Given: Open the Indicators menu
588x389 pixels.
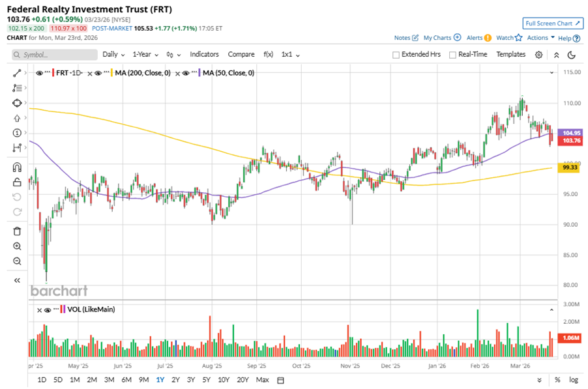Looking at the screenshot, I should pos(204,55).
